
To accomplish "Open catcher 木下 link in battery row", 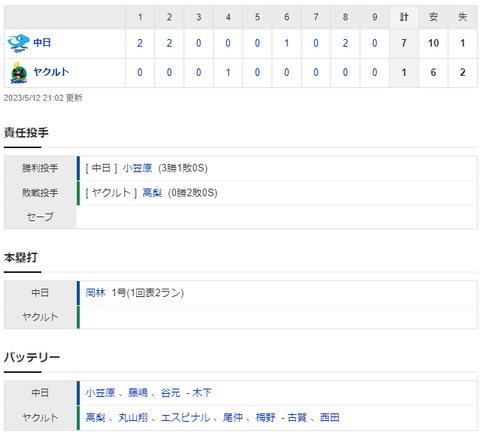I will click(x=202, y=393).
